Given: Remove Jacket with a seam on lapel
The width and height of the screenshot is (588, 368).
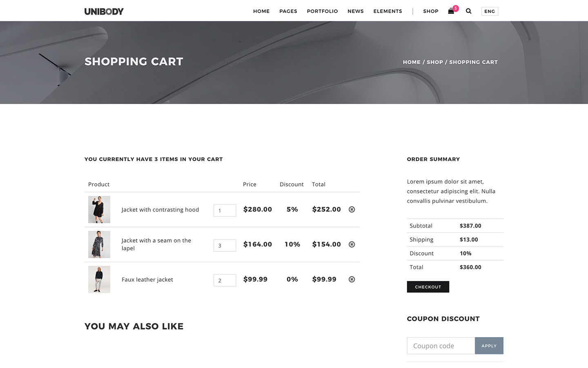Looking at the screenshot, I should click(x=352, y=245).
